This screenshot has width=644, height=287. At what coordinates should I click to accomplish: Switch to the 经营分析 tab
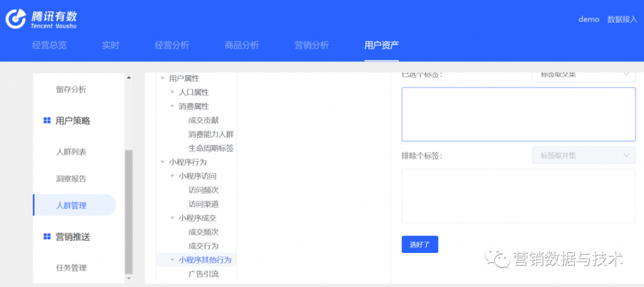172,45
